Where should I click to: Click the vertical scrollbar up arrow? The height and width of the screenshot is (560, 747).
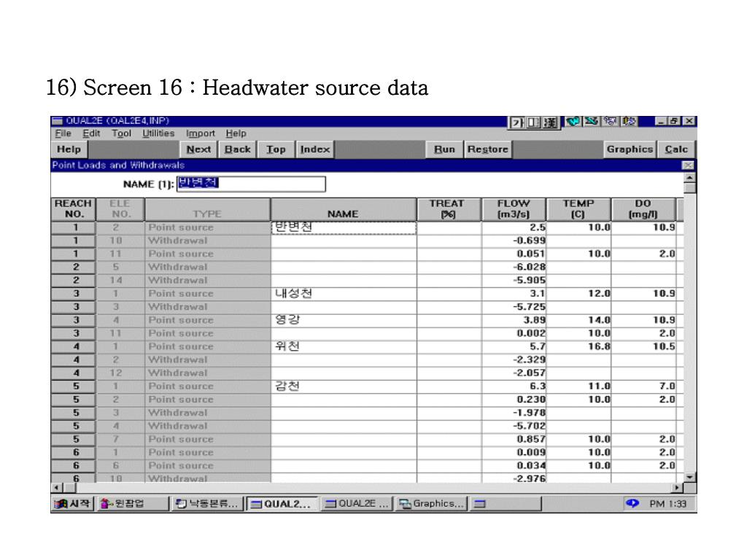[689, 178]
